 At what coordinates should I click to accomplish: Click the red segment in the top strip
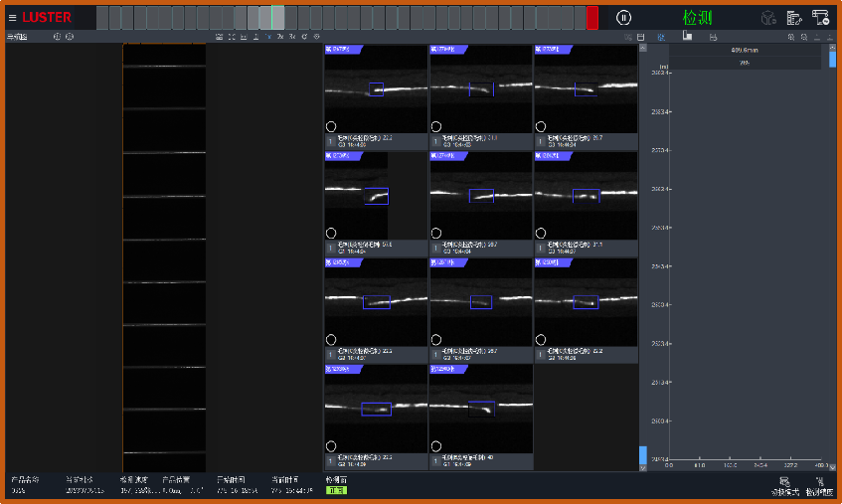coord(591,17)
